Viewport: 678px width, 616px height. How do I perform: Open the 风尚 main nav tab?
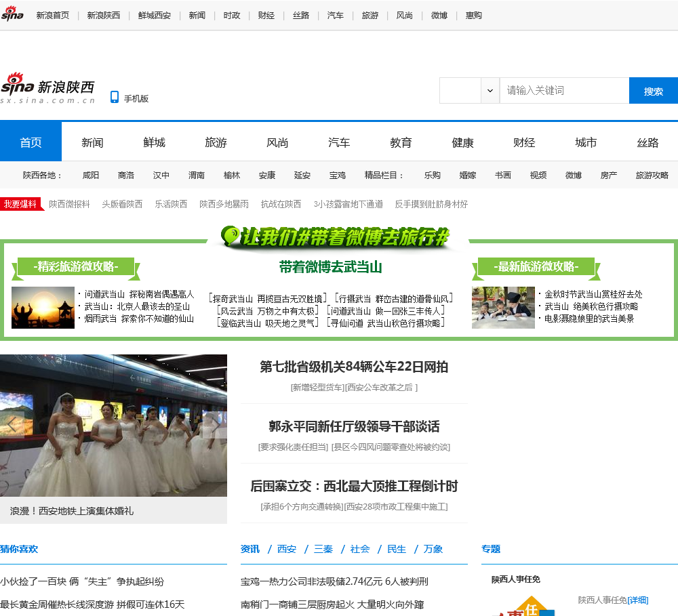click(277, 142)
